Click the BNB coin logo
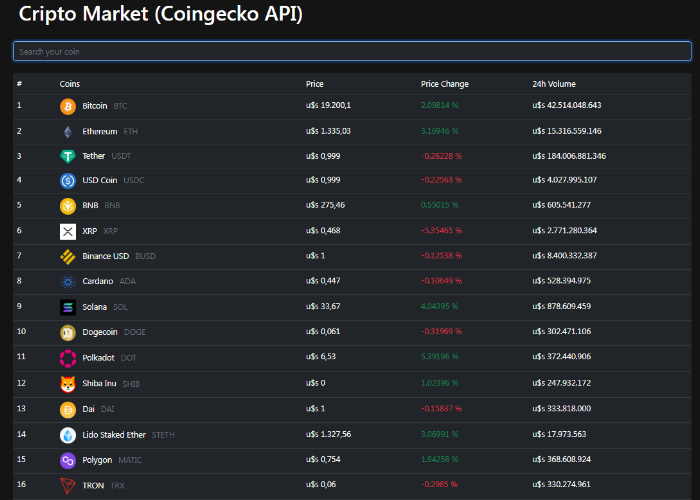Screen dimensions: 700x500 pyautogui.click(x=68, y=206)
